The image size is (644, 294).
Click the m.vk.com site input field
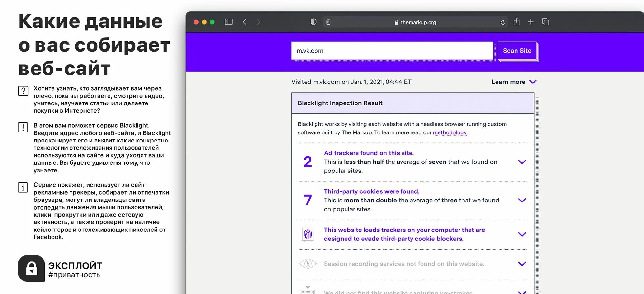click(x=392, y=51)
